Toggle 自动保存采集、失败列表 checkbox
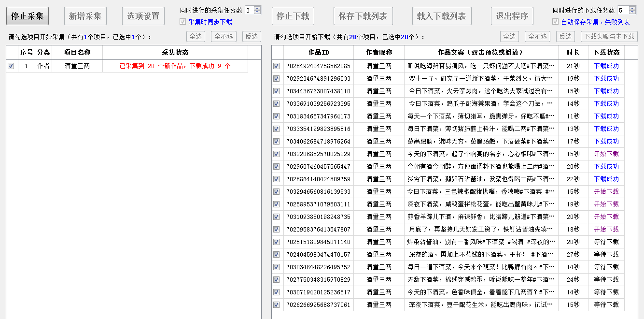This screenshot has height=319, width=644. 555,22
